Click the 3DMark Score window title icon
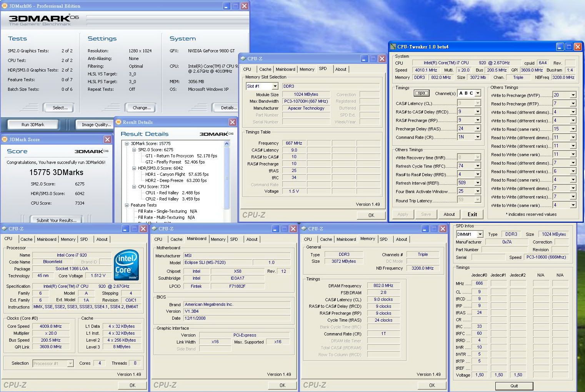The image size is (585, 392). click(x=5, y=139)
